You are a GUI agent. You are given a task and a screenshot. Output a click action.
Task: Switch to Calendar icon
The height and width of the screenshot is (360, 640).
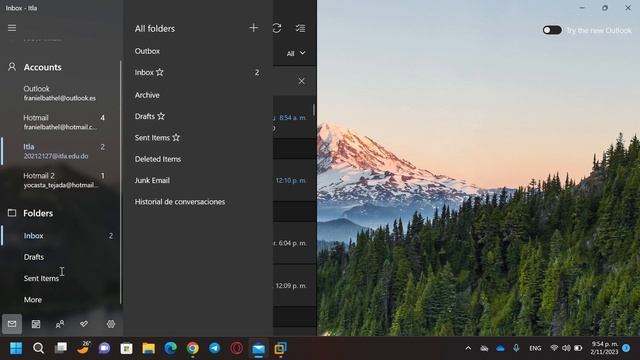(36, 324)
